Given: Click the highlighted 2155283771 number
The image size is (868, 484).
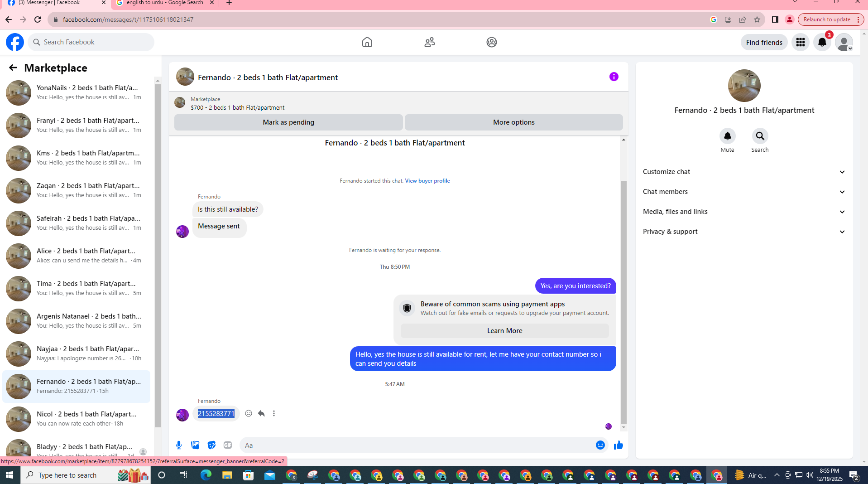Looking at the screenshot, I should coord(216,413).
